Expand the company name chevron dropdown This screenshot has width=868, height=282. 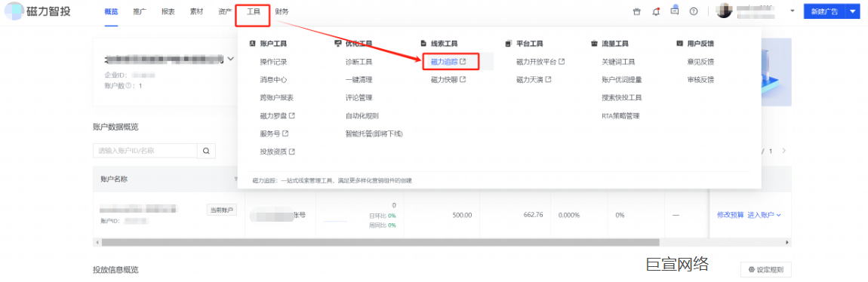coord(230,59)
